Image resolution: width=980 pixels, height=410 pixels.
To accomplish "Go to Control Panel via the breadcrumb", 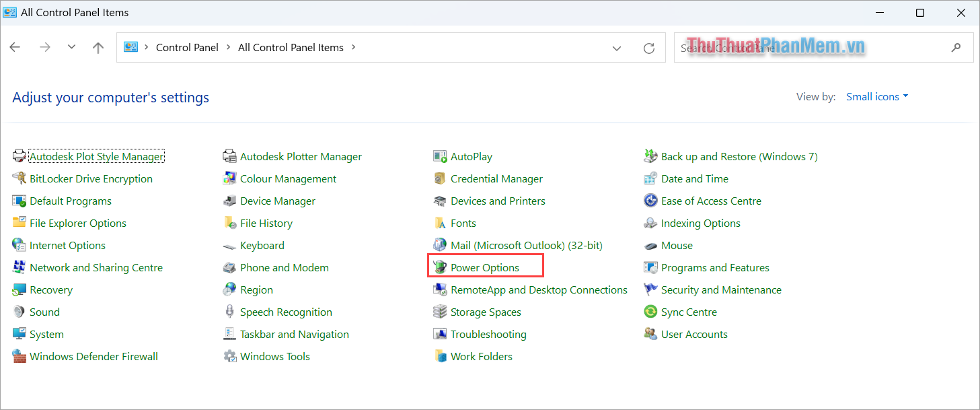I will pyautogui.click(x=187, y=47).
